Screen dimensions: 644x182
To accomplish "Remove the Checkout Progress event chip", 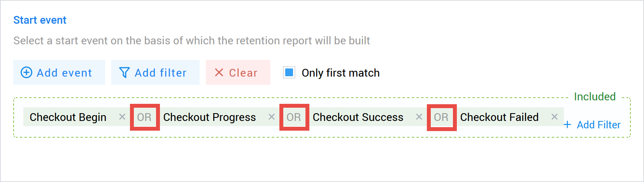I will click(272, 117).
